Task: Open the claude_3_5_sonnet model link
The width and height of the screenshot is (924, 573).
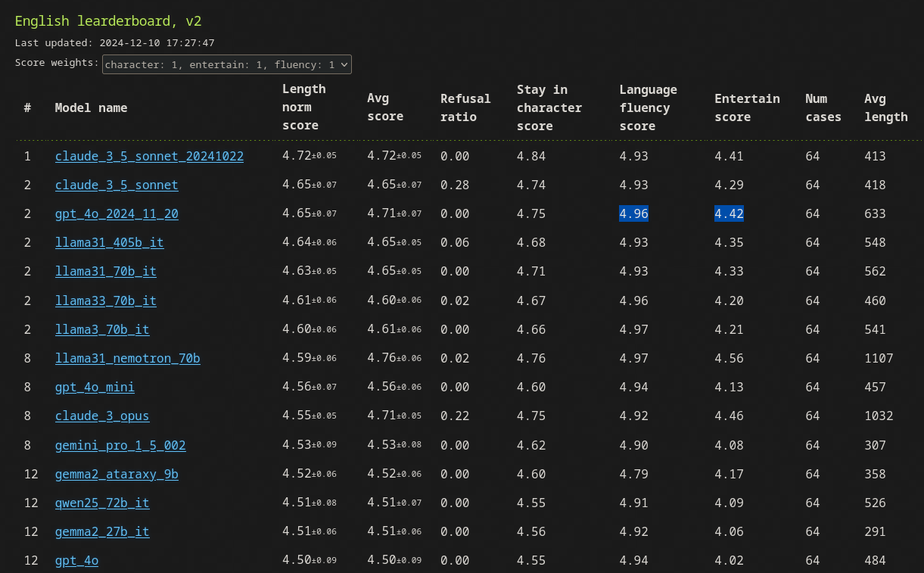Action: [117, 185]
